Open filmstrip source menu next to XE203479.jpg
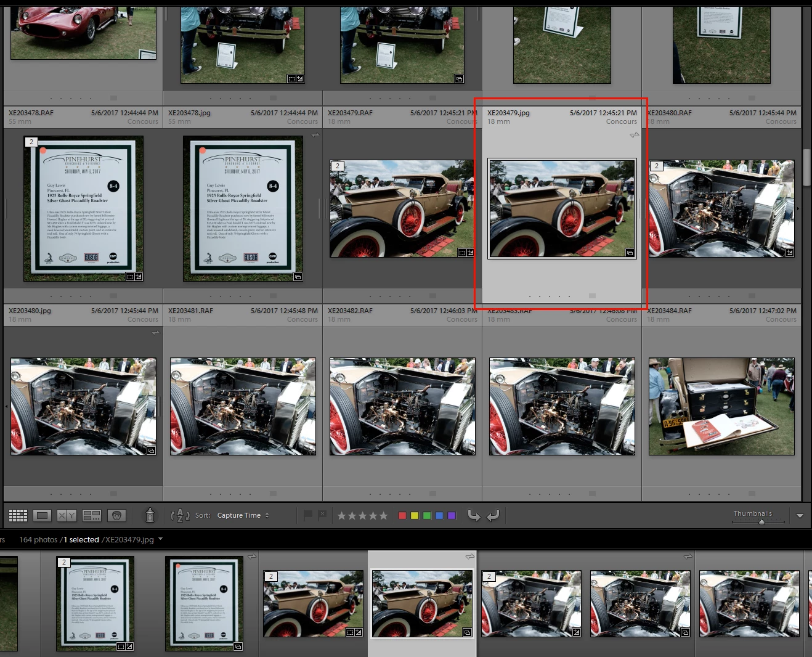812x657 pixels. coord(160,539)
